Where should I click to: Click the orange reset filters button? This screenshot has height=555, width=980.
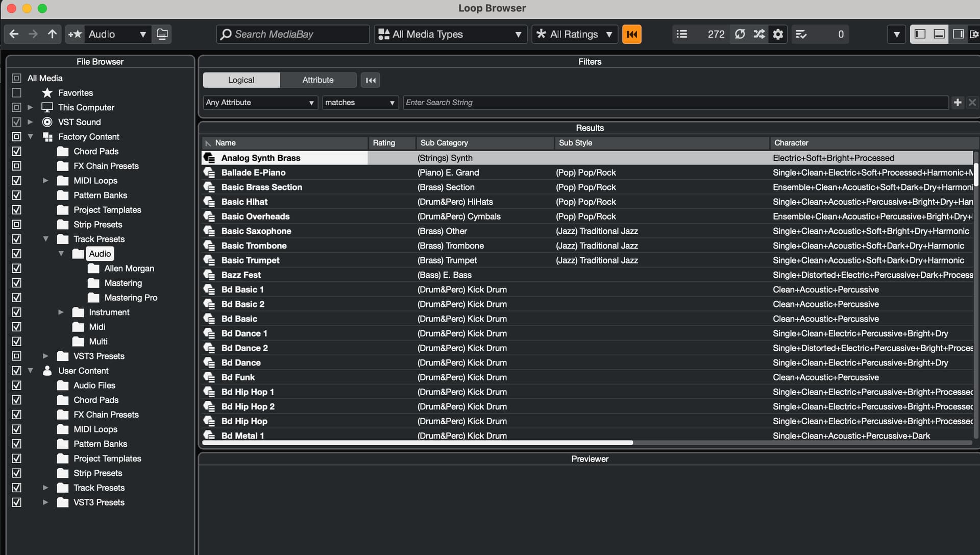click(x=631, y=34)
